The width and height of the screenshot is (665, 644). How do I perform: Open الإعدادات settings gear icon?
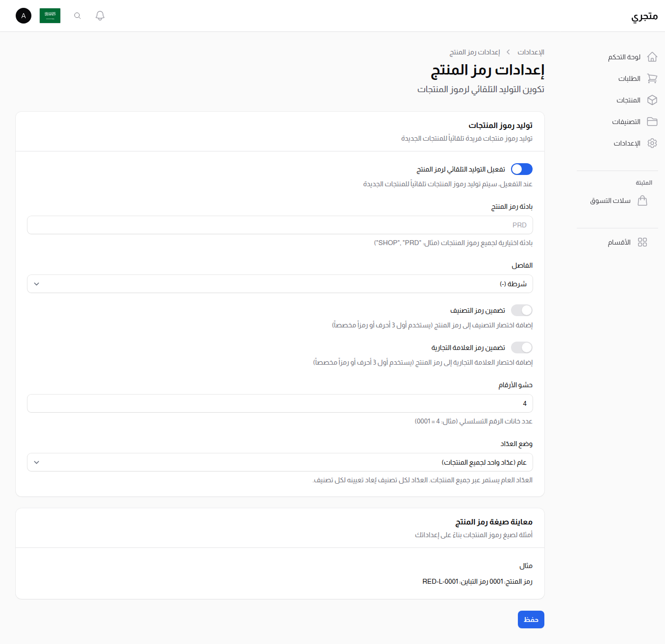click(x=652, y=143)
